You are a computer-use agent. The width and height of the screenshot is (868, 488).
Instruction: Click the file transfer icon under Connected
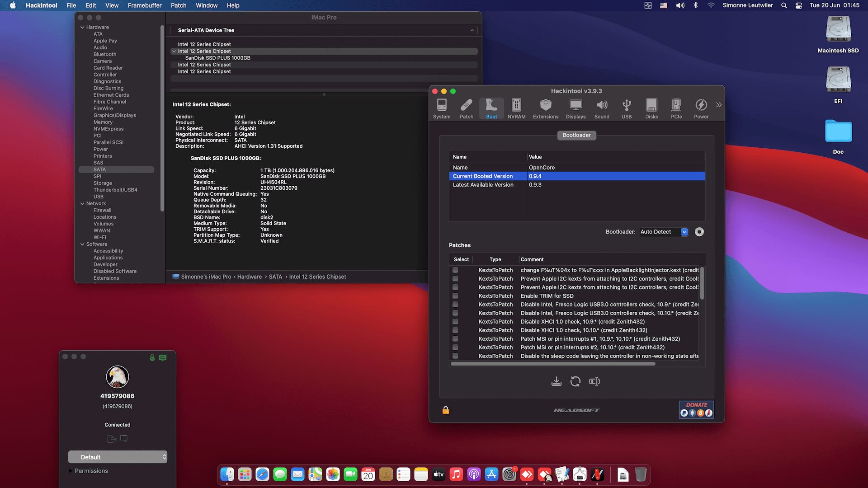point(112,438)
